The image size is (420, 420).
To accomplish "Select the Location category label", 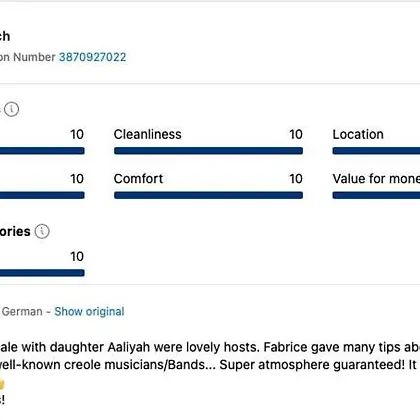I will tap(358, 134).
